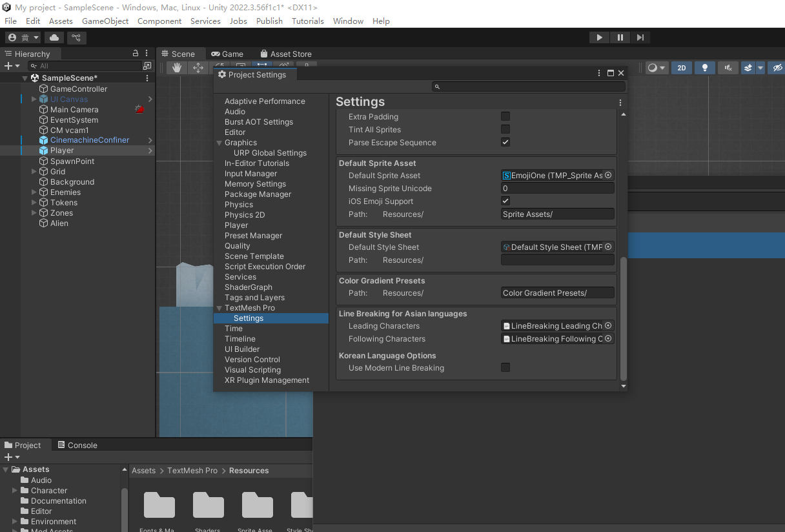Click the Pause button
The image size is (785, 532).
pos(620,37)
